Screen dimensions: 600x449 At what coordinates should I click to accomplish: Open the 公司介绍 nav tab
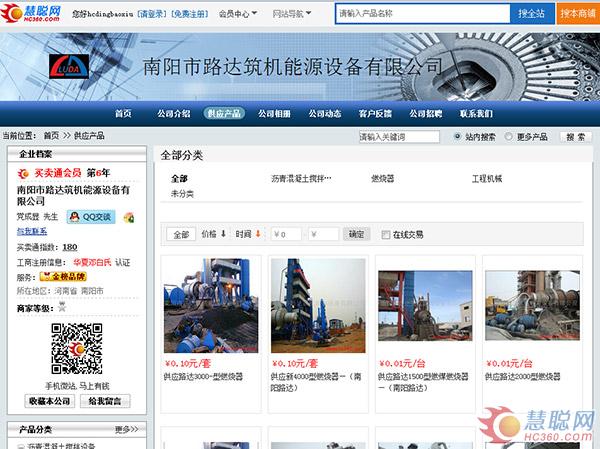[174, 114]
